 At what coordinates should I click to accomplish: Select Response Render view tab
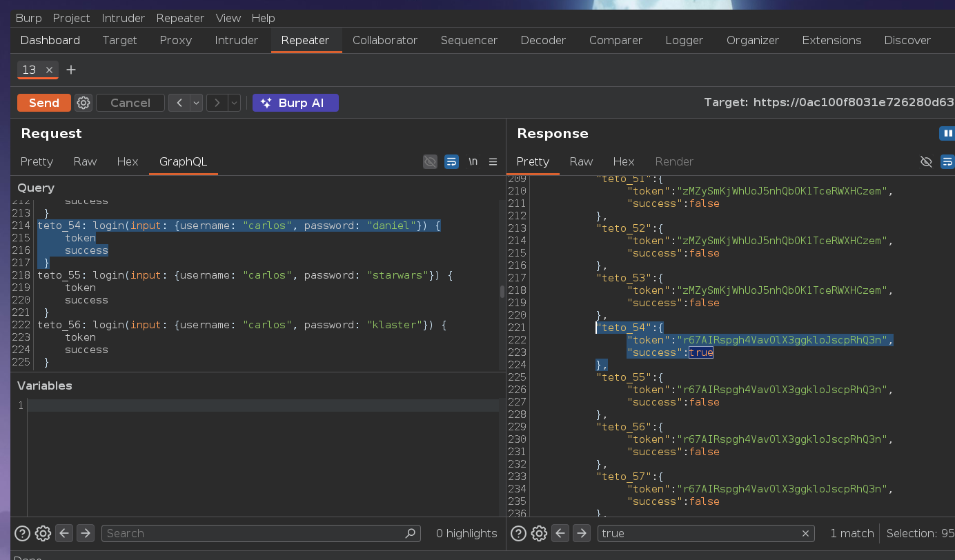coord(674,161)
